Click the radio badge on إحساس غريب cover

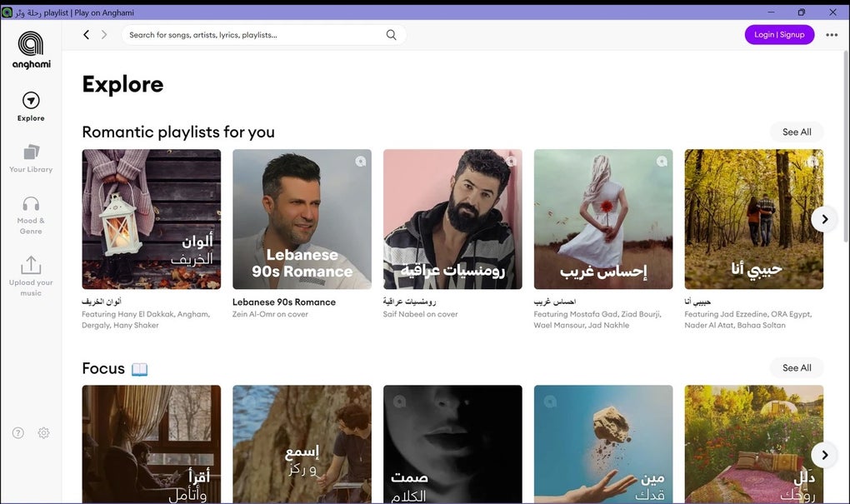click(x=662, y=161)
